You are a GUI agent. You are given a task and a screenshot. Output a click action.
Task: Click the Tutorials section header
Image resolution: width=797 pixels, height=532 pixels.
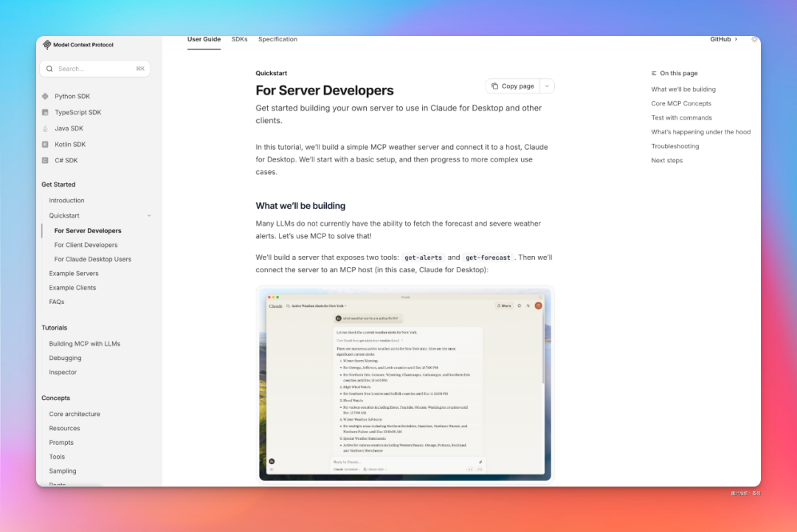(x=55, y=328)
